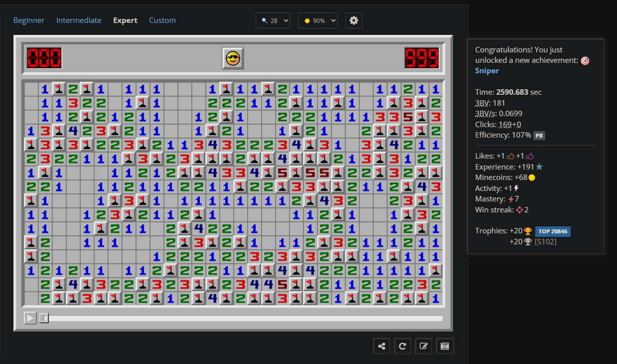
Task: Click the red mine counter display
Action: (44, 58)
